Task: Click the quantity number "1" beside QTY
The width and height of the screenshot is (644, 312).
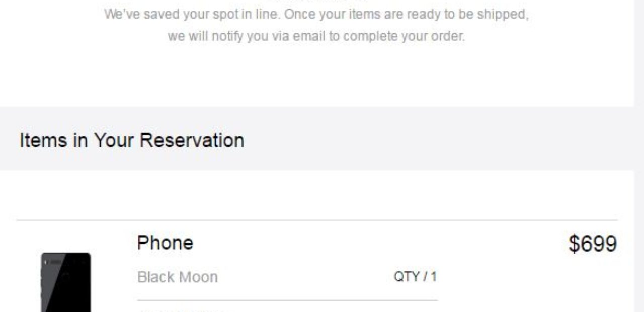Action: click(434, 277)
